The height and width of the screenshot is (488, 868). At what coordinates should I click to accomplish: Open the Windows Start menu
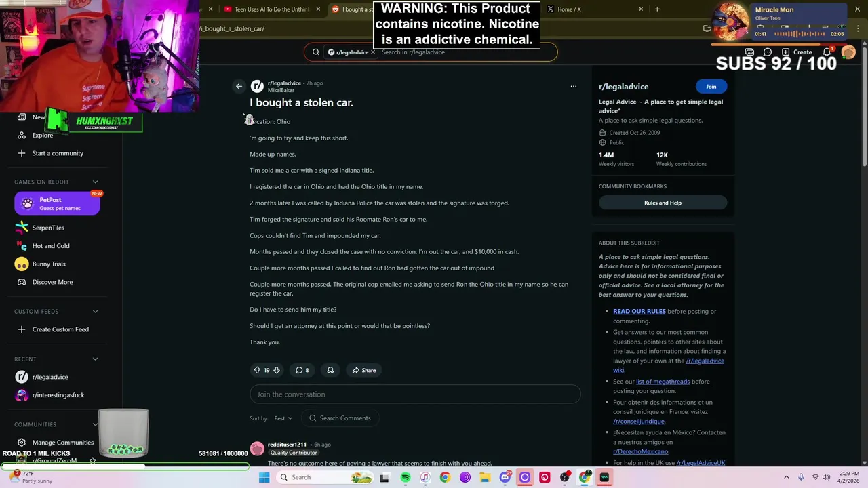tap(264, 477)
